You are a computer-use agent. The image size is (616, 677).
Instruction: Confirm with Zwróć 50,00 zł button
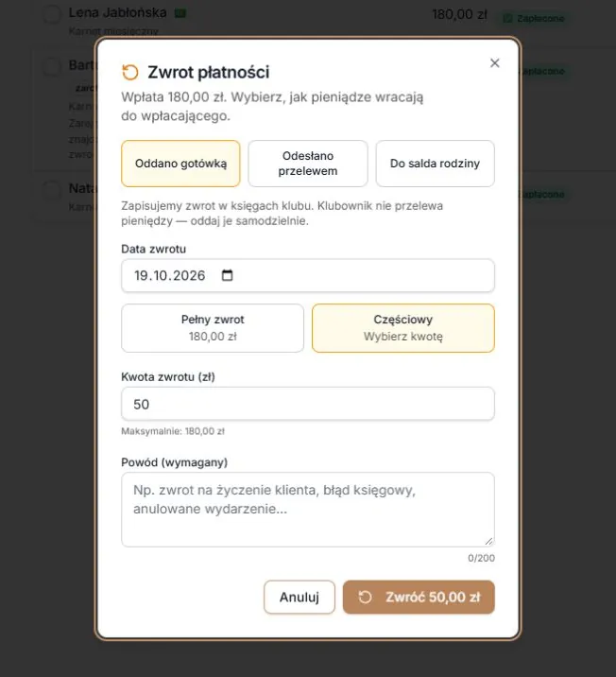419,598
